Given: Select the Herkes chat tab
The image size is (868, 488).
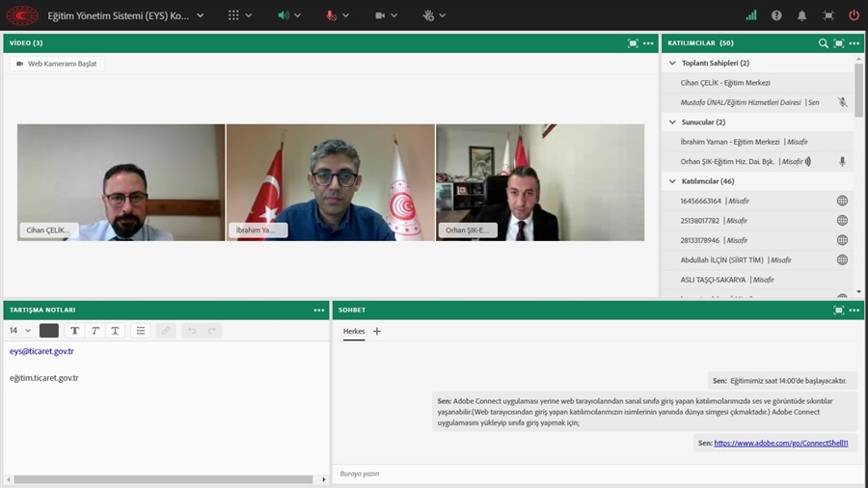Looking at the screenshot, I should (354, 331).
